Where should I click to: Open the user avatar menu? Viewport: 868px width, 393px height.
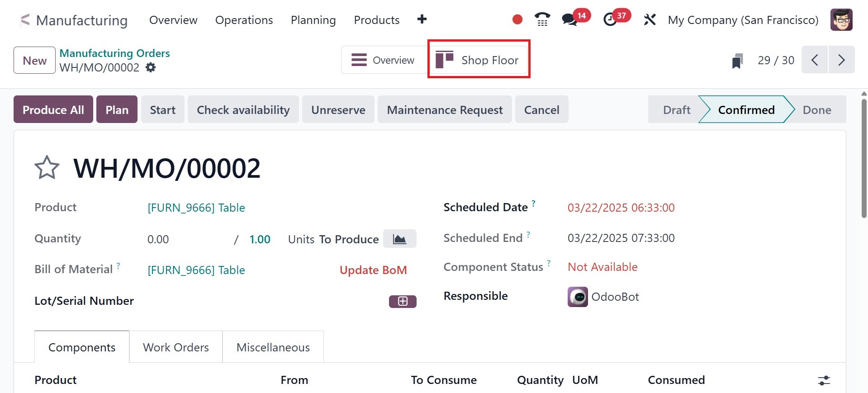click(x=841, y=20)
